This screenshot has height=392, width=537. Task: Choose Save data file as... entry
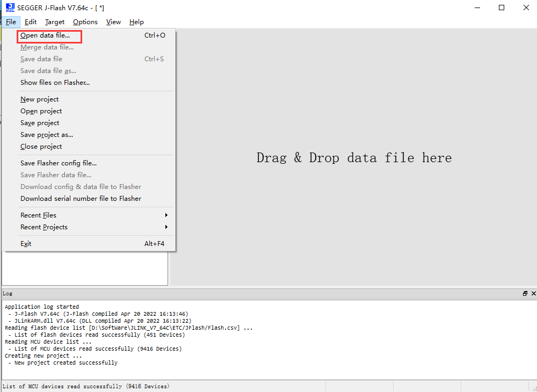[x=89, y=71]
